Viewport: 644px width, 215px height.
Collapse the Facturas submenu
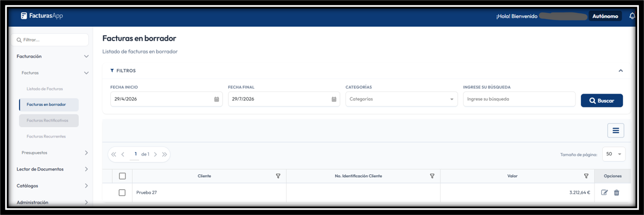pos(86,72)
